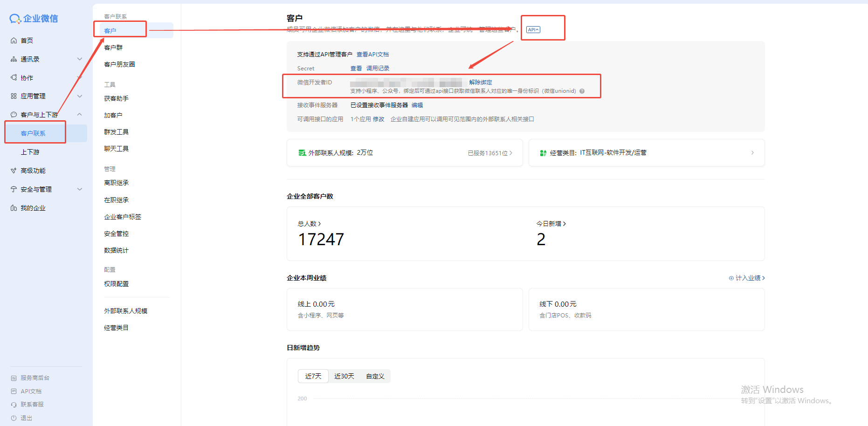Open the 客户群 submenu item
The image size is (868, 426).
tap(113, 48)
